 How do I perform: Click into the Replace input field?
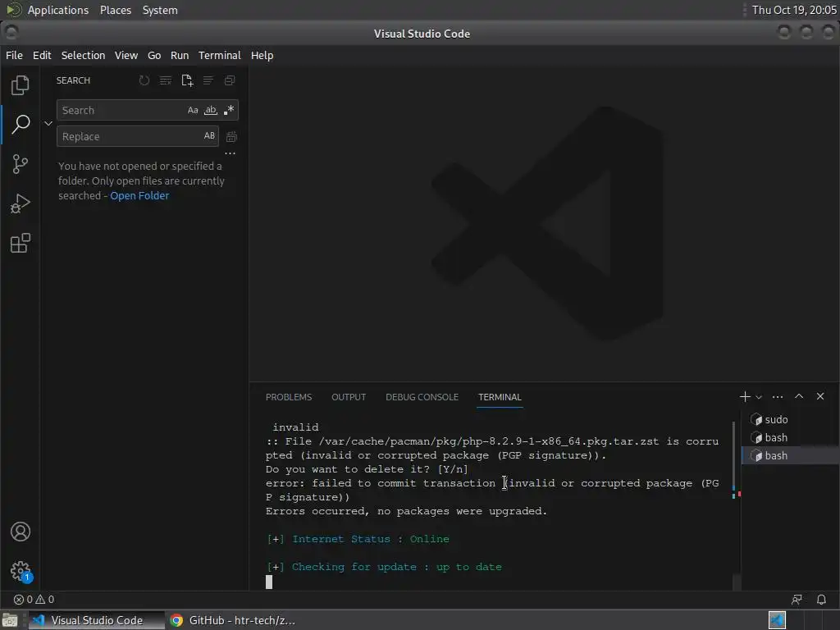point(130,137)
